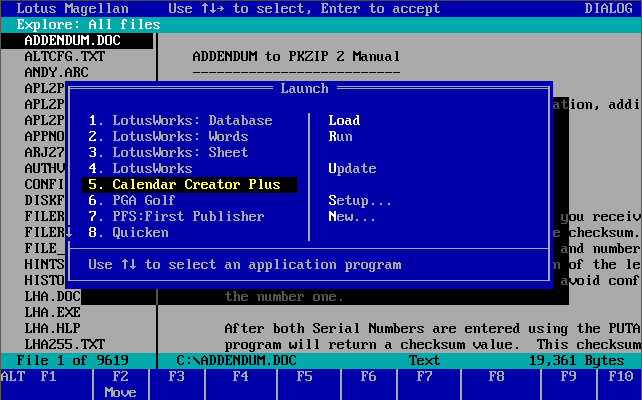Open the Setup... option
The height and width of the screenshot is (400, 642).
pos(360,201)
